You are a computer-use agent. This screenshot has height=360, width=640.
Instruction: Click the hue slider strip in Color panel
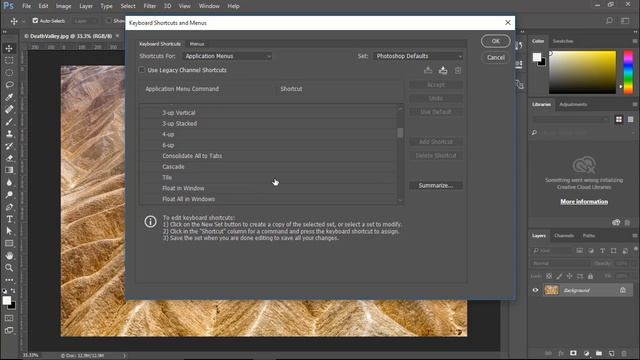(628, 72)
